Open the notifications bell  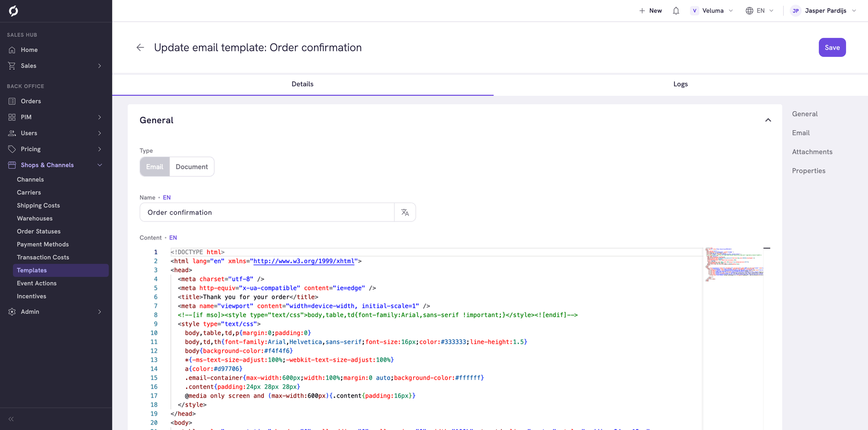pyautogui.click(x=676, y=11)
